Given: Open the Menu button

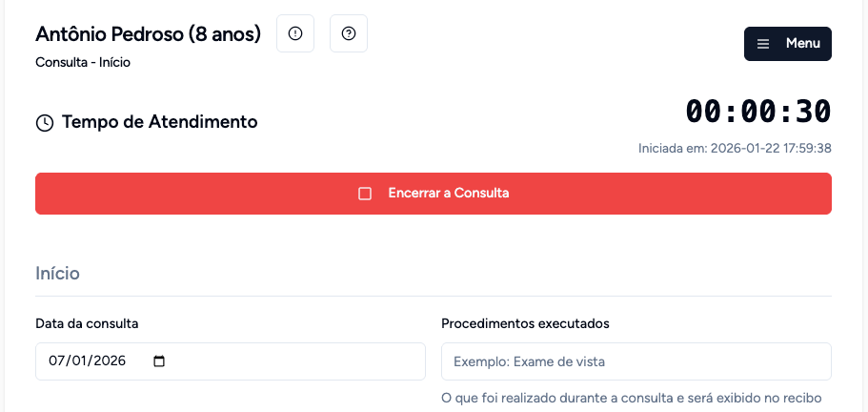Looking at the screenshot, I should 787,44.
